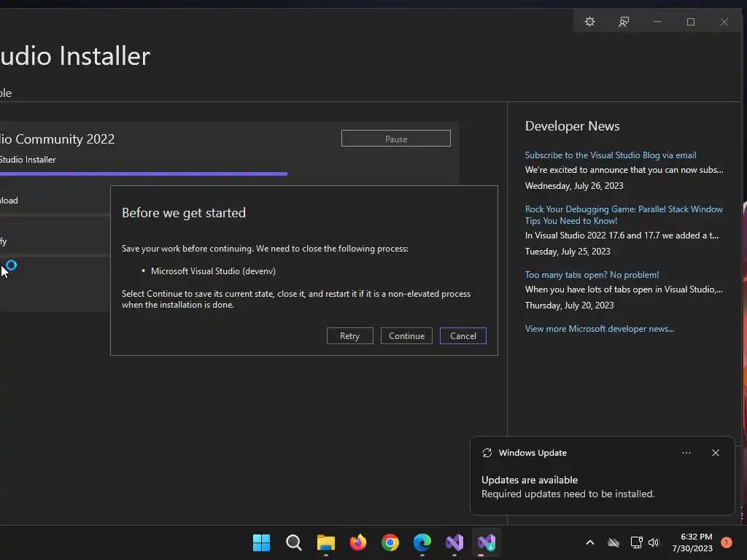The image size is (747, 560).
Task: Click the OneDrive cloud tray icon
Action: [614, 542]
